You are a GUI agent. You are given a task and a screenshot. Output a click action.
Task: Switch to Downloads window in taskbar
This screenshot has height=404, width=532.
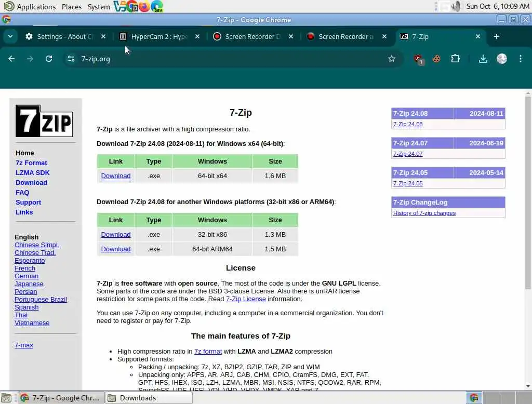149,398
